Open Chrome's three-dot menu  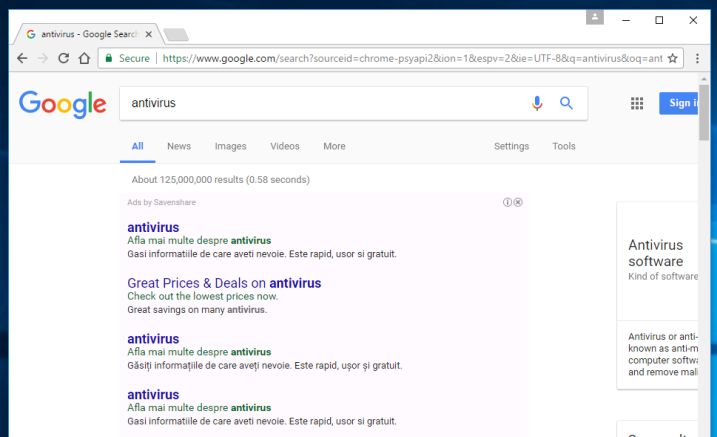697,58
